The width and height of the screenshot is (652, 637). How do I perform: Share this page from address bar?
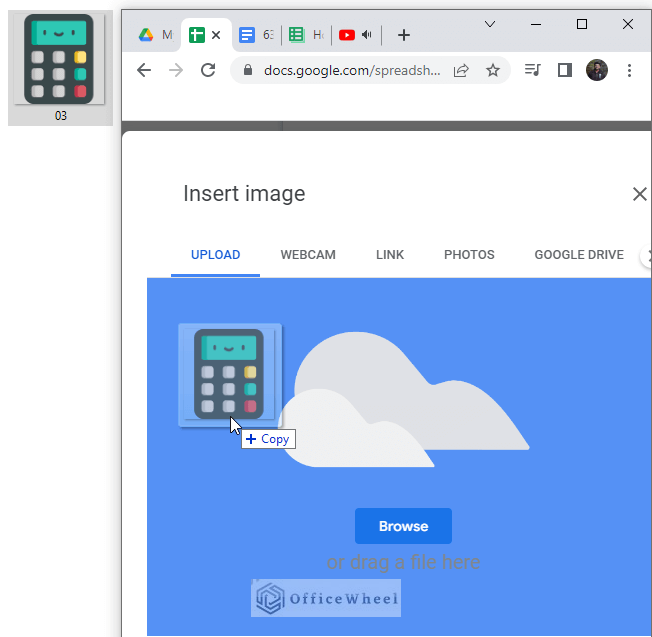461,70
